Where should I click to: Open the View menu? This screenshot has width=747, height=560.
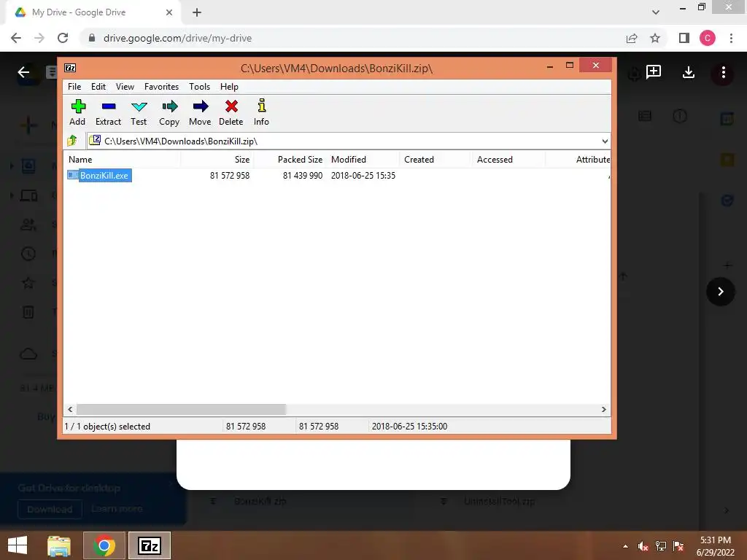click(x=125, y=87)
